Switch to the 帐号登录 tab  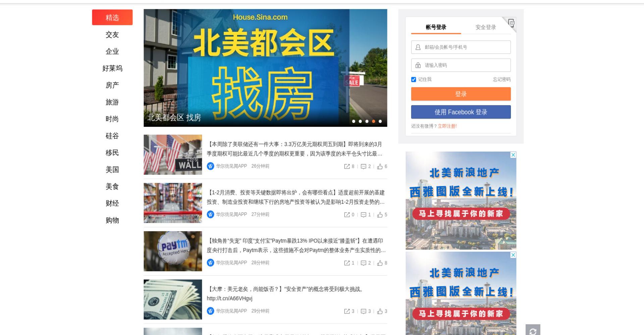(x=436, y=27)
